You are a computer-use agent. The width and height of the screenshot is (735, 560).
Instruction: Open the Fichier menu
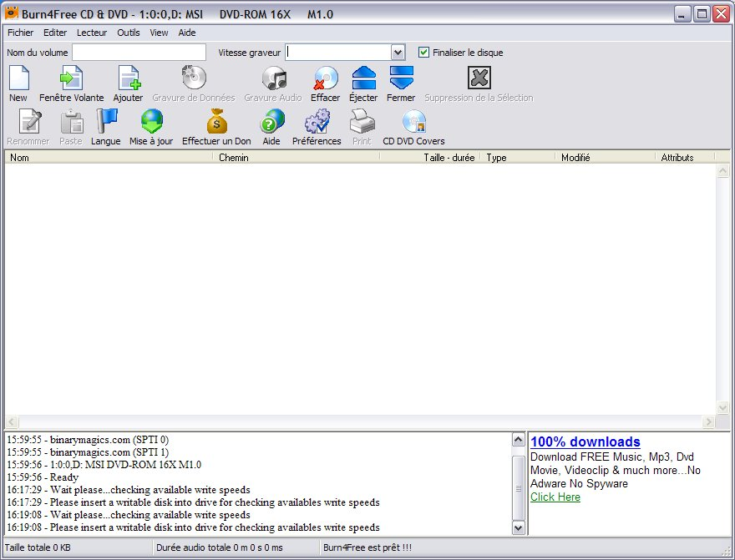[x=20, y=33]
